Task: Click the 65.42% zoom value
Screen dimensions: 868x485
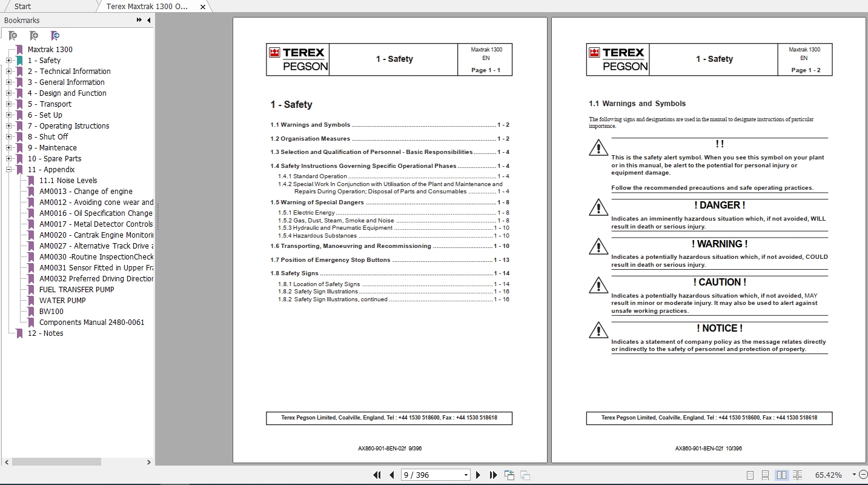Action: tap(829, 475)
